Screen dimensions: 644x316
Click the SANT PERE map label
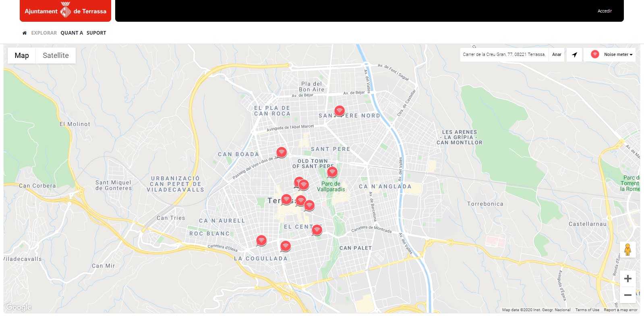point(331,149)
